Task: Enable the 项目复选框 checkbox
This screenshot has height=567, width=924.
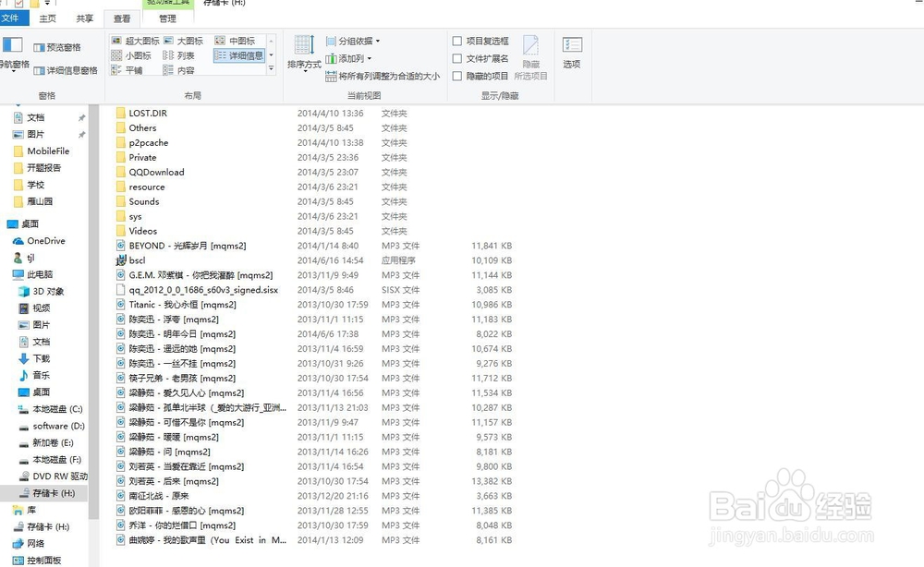Action: point(457,41)
